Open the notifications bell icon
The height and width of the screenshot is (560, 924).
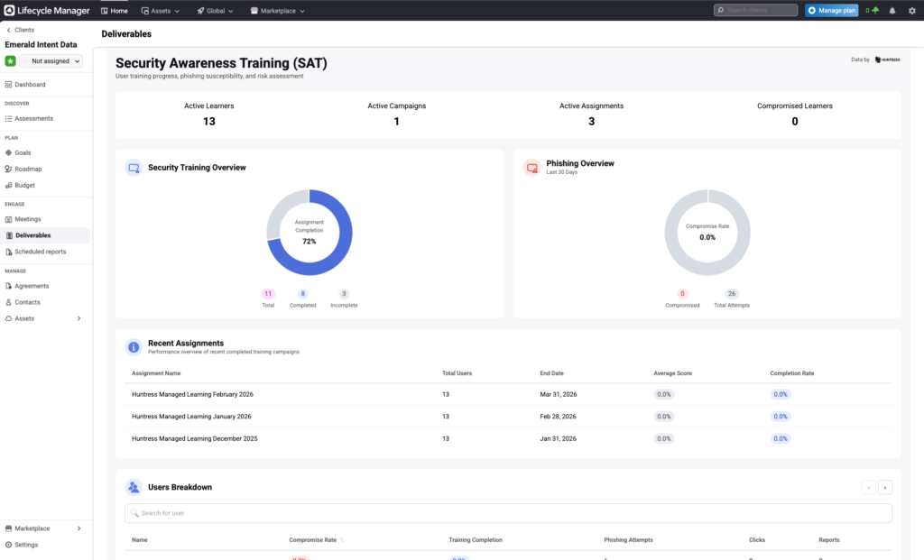tap(892, 11)
